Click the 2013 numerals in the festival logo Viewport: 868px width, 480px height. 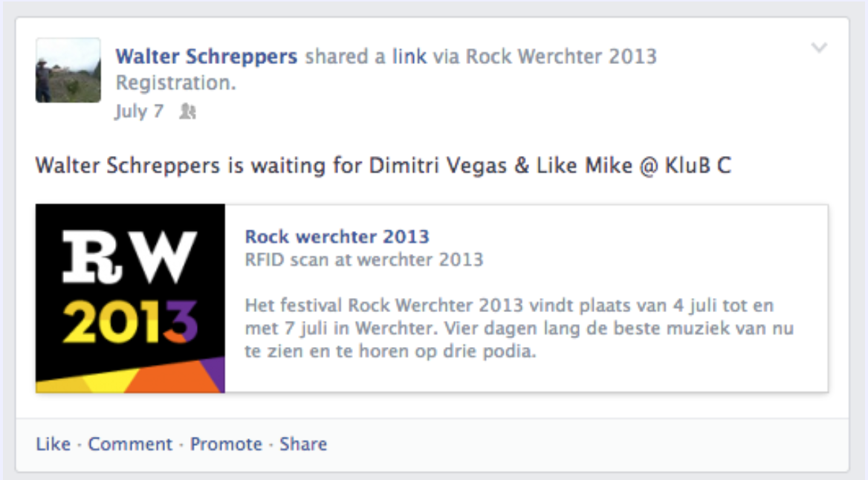click(130, 322)
